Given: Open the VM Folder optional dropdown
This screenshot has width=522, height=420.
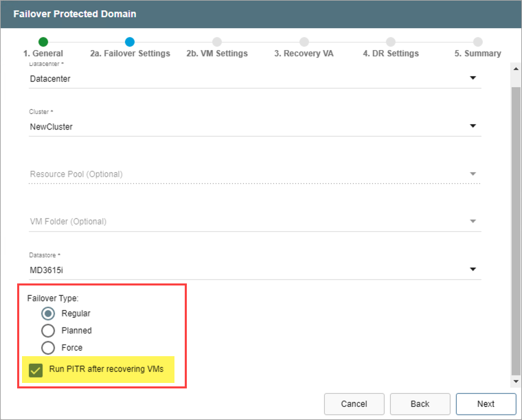Looking at the screenshot, I should pyautogui.click(x=473, y=222).
